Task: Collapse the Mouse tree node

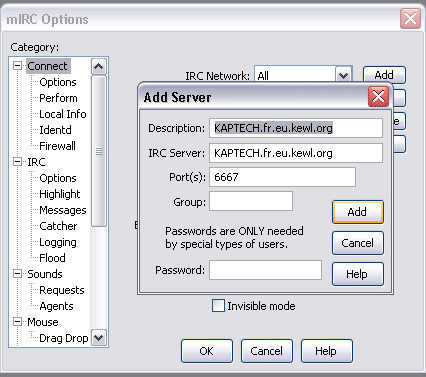Action: point(17,322)
